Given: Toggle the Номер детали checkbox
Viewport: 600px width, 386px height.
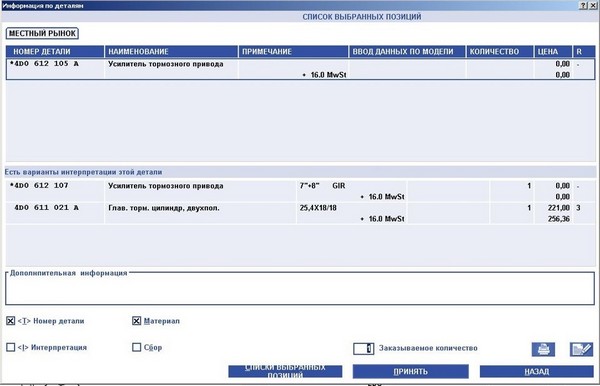Looking at the screenshot, I should coord(11,321).
